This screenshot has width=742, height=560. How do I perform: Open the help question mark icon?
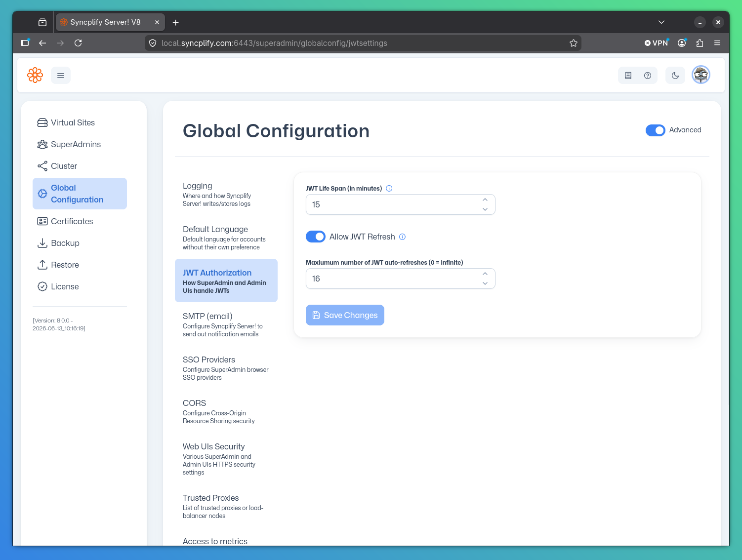(x=648, y=76)
